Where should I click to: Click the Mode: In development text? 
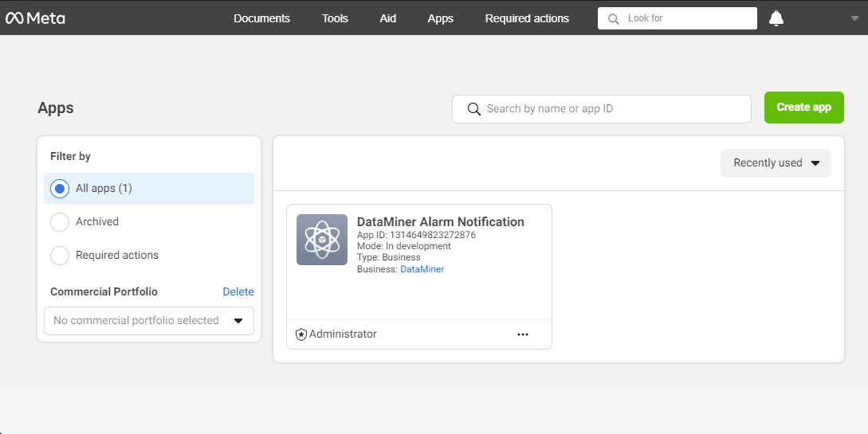[404, 246]
